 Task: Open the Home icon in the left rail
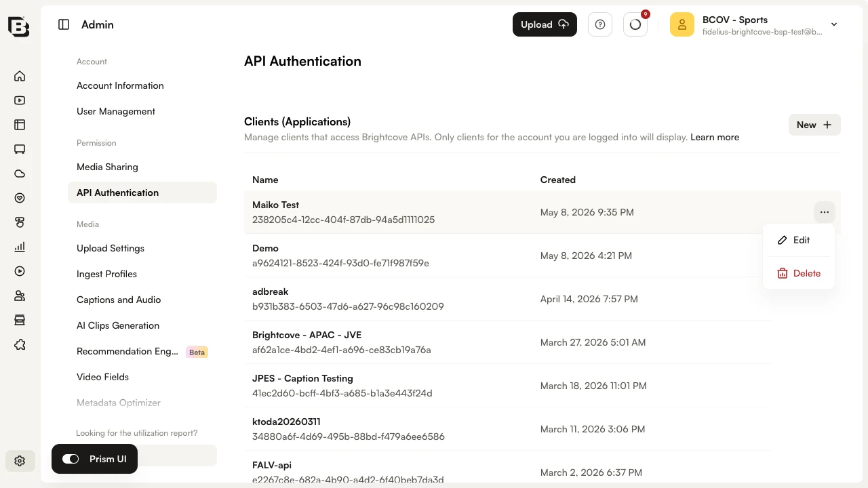point(20,76)
